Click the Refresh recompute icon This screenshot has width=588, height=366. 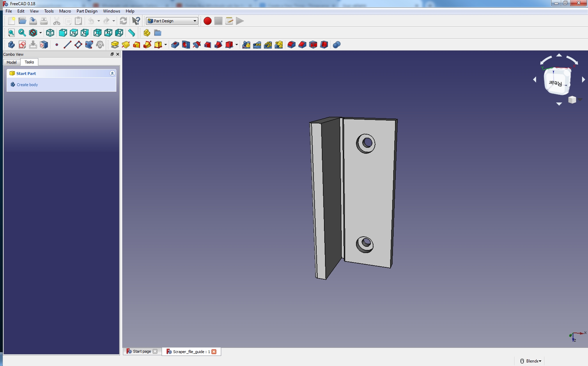tap(123, 21)
